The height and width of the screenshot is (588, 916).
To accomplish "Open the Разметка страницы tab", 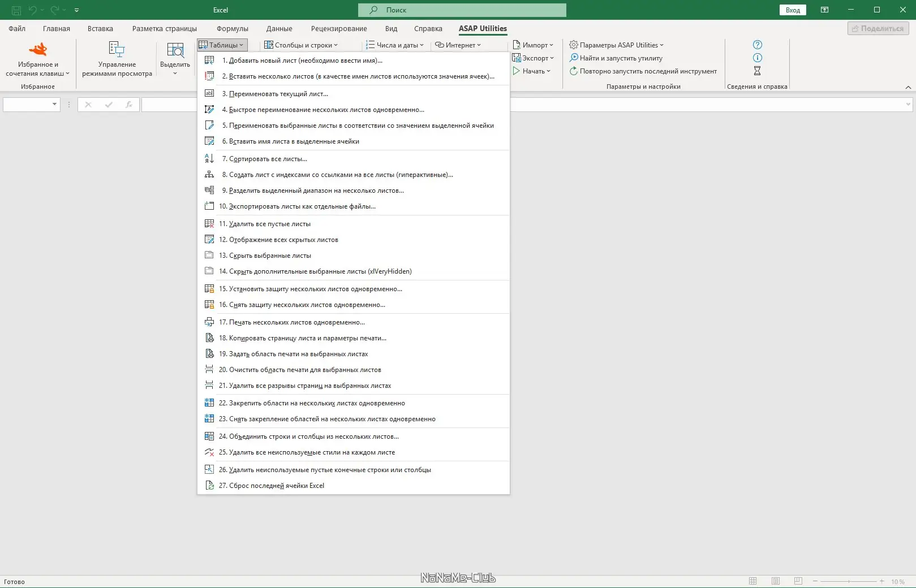I will click(165, 29).
